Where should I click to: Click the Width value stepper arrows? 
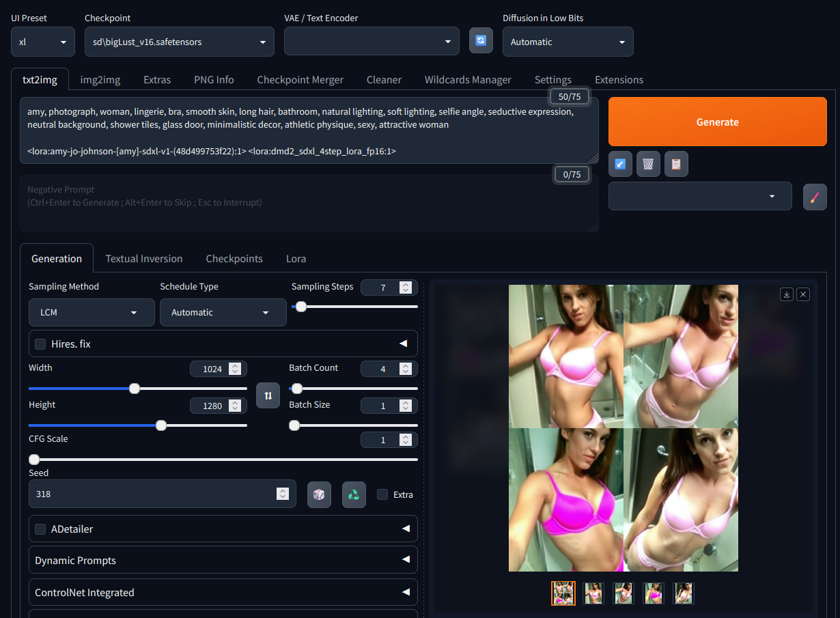(x=235, y=369)
